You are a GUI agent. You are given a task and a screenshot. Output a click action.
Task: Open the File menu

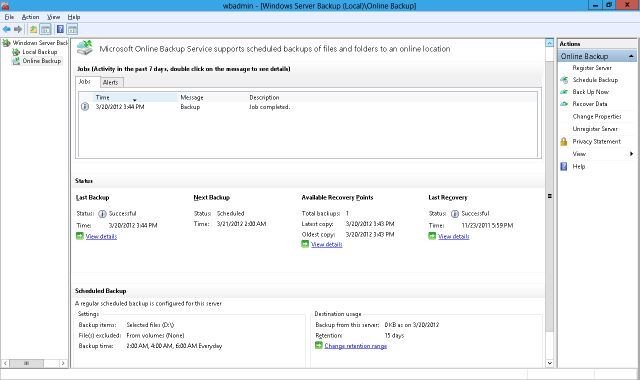[x=9, y=17]
